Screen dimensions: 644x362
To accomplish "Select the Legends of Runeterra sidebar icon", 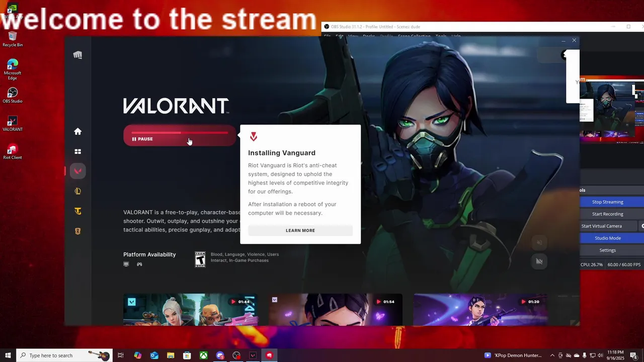I will coord(77,231).
